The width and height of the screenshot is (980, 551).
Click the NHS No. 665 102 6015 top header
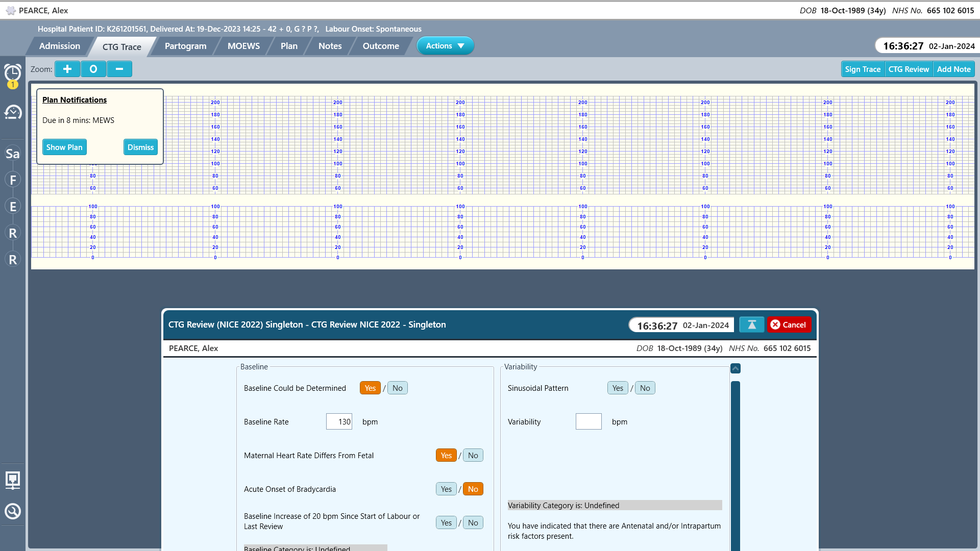click(933, 10)
